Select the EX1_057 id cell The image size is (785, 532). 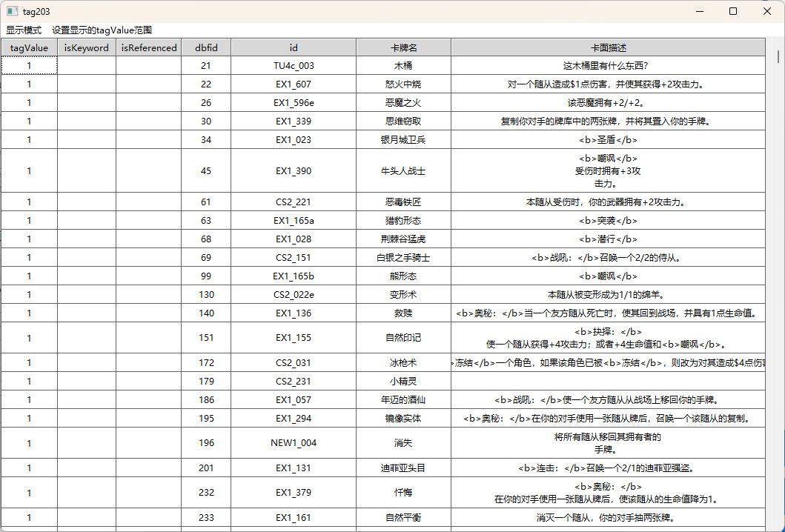pyautogui.click(x=294, y=399)
